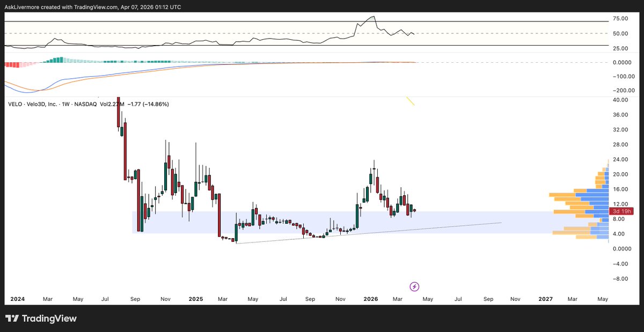The height and width of the screenshot is (332, 644).
Task: Select the blue shaded support zone rectangle
Action: 370,222
